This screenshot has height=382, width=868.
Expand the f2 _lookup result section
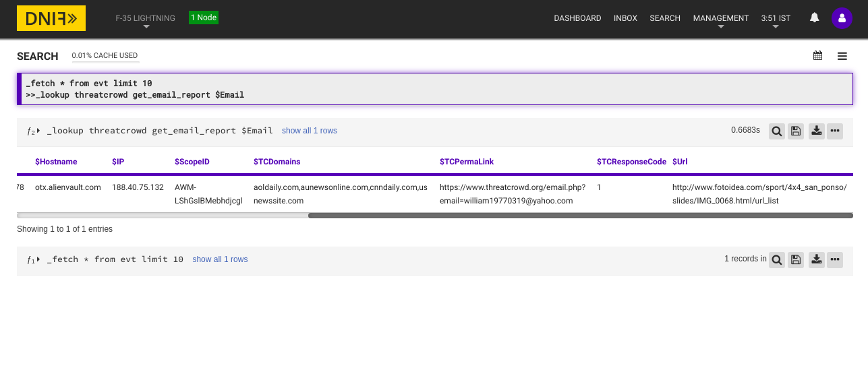click(34, 131)
